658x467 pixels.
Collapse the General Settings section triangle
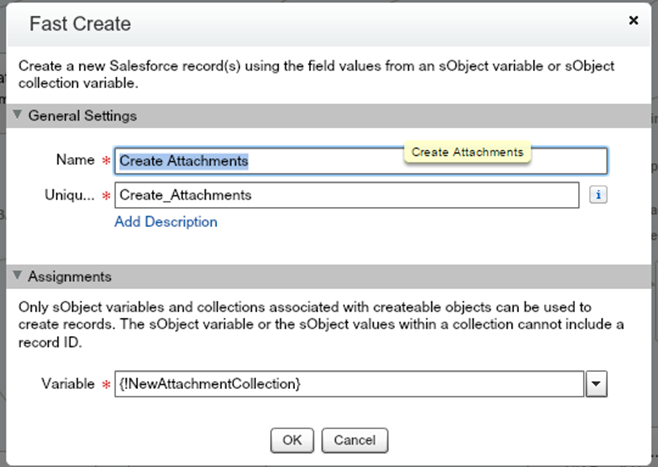pos(17,116)
